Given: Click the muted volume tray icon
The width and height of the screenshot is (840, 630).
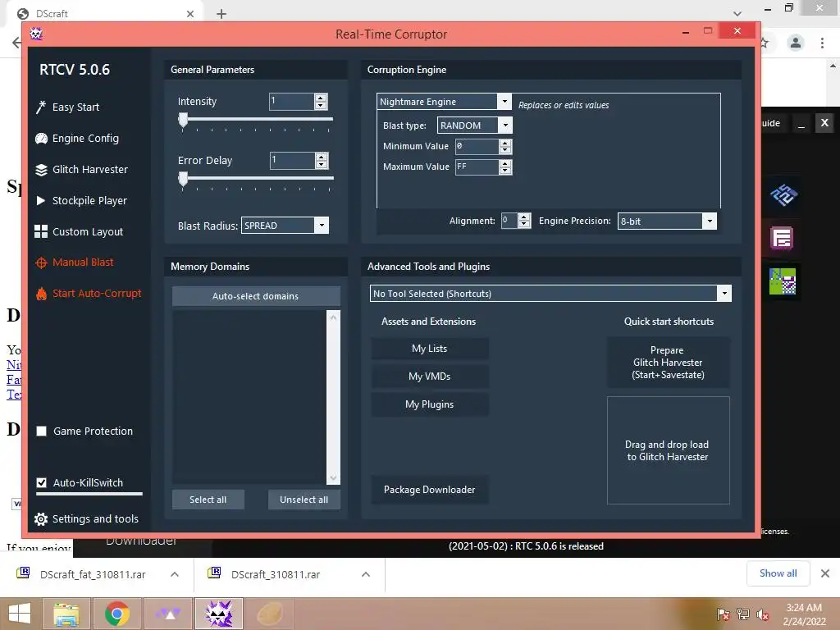Looking at the screenshot, I should pyautogui.click(x=762, y=614).
